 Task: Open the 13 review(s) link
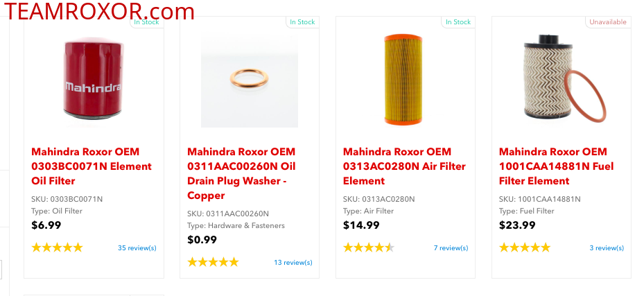click(x=293, y=263)
